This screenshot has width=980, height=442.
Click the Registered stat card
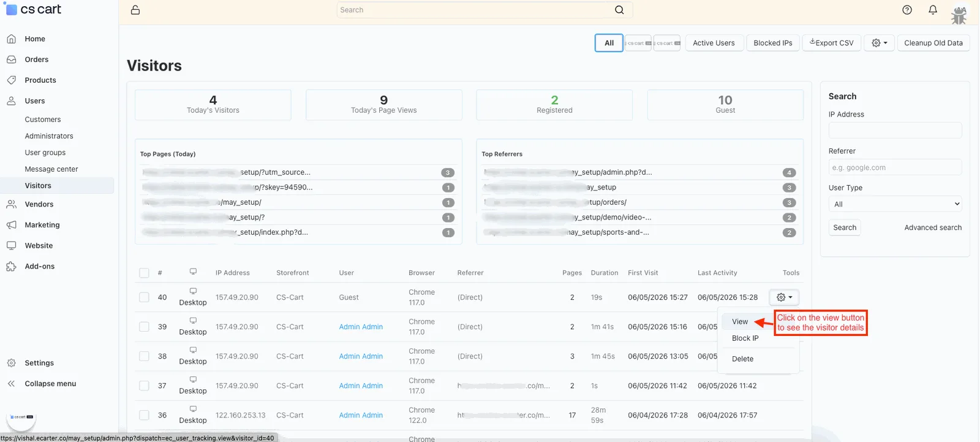point(554,105)
